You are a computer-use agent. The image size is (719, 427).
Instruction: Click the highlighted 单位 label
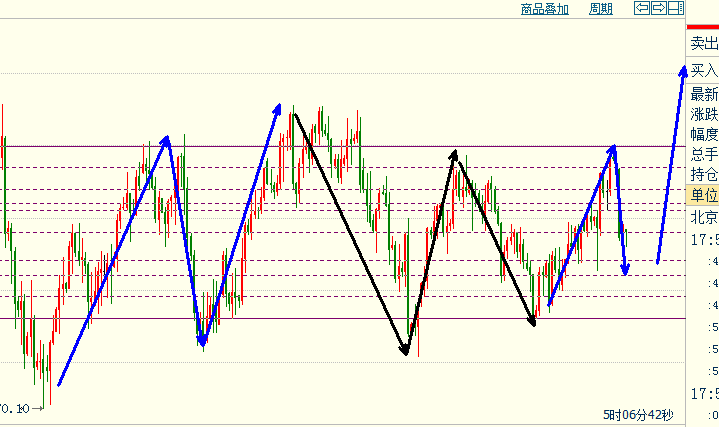(703, 195)
